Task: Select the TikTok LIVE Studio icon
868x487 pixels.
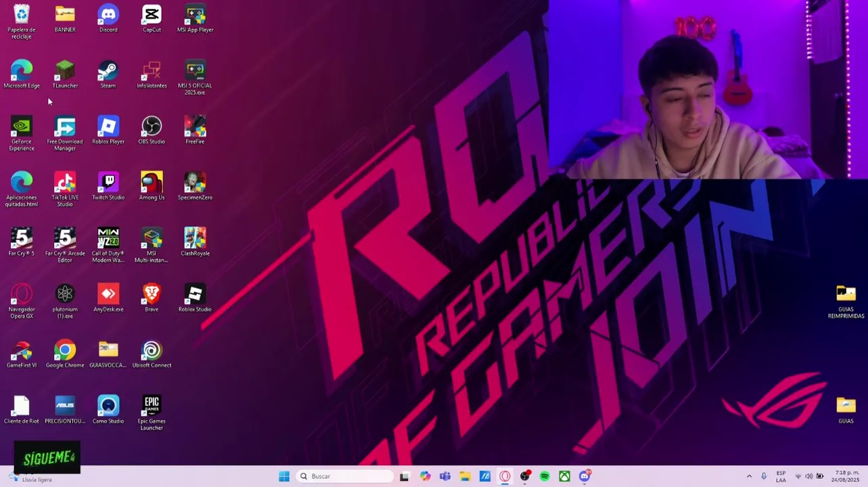Action: pos(65,189)
